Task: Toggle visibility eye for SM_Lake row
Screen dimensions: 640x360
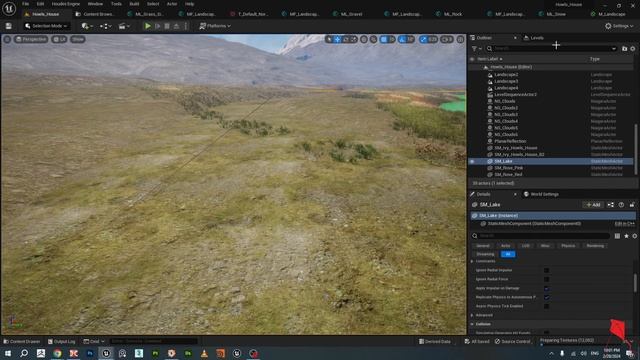Action: [x=472, y=161]
